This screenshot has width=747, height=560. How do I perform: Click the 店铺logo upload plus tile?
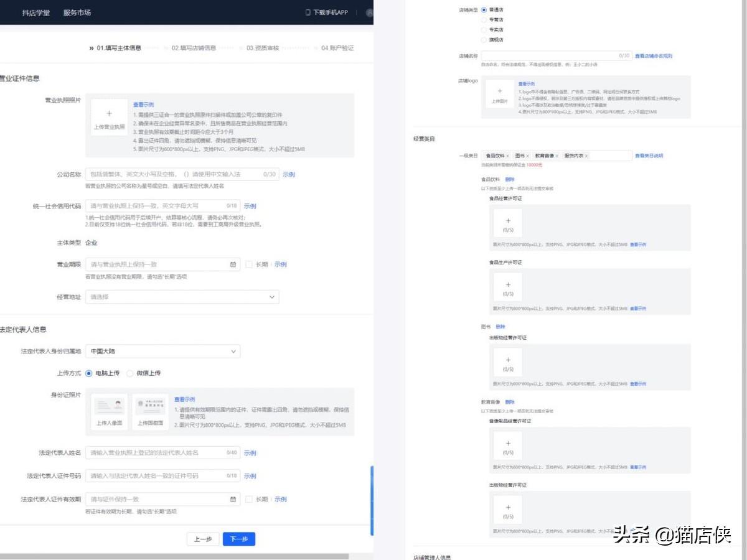pyautogui.click(x=499, y=94)
